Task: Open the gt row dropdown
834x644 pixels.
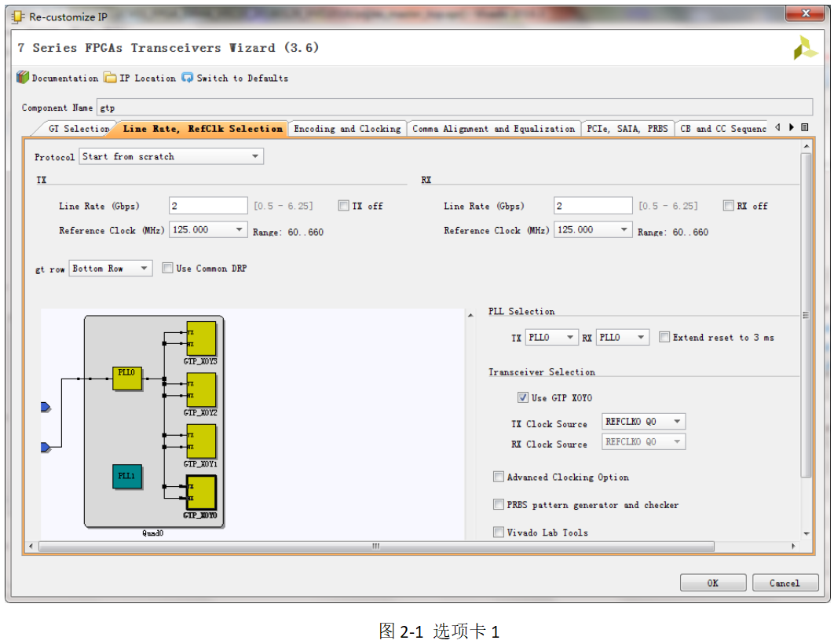Action: 111,268
